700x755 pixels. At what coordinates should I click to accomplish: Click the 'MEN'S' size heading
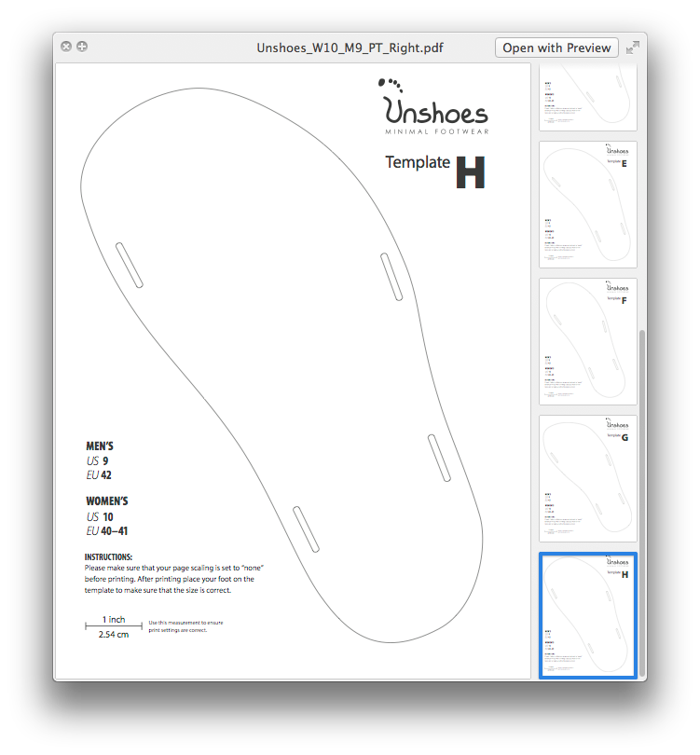pyautogui.click(x=100, y=446)
